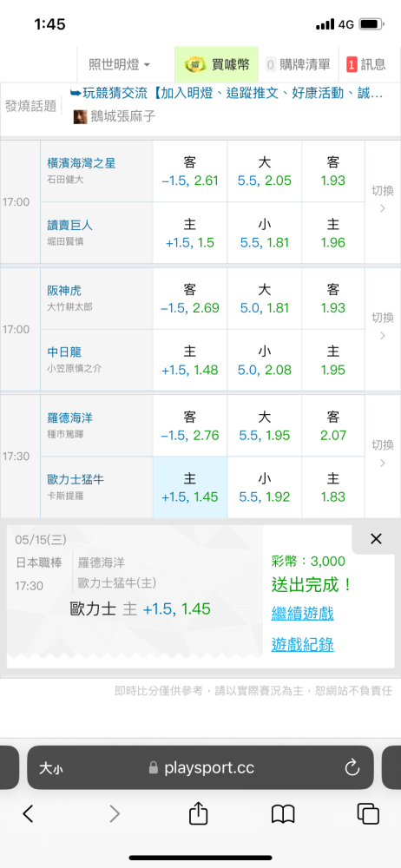
Task: Select 阪神虎 客 -1.5, 2.69 option
Action: (190, 299)
